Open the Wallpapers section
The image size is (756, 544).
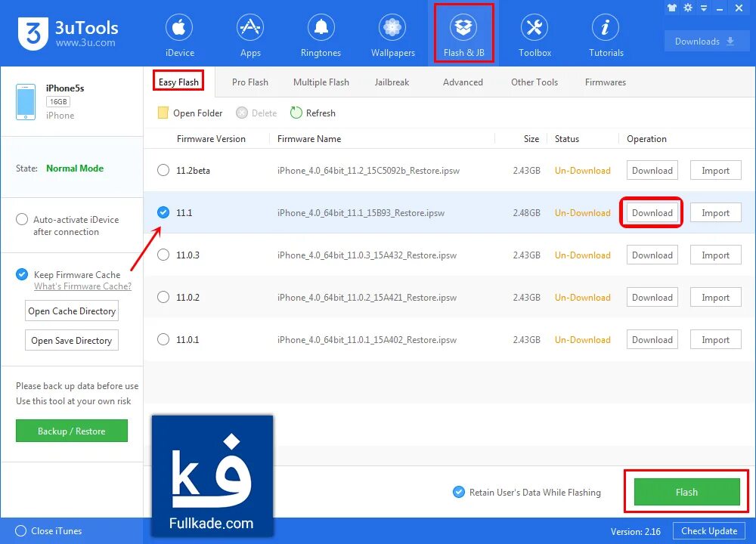click(x=392, y=36)
